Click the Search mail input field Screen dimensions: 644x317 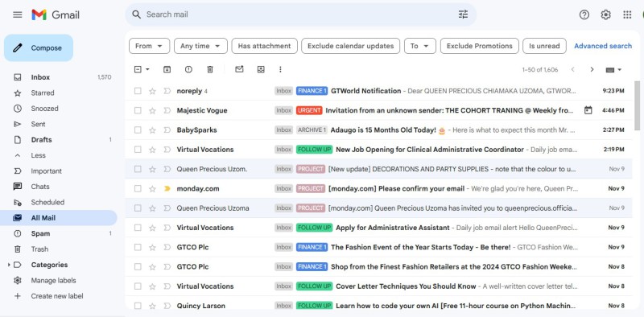pyautogui.click(x=300, y=14)
